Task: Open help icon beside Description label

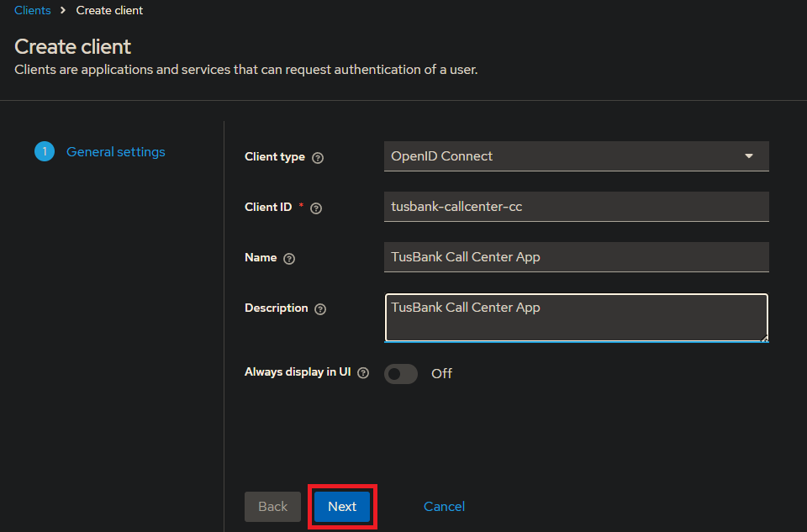Action: pyautogui.click(x=320, y=309)
